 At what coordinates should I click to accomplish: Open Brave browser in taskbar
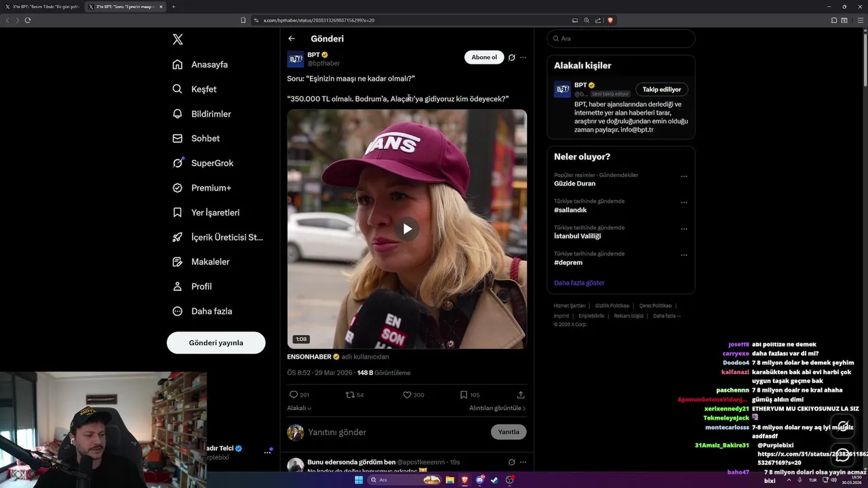coord(465,480)
